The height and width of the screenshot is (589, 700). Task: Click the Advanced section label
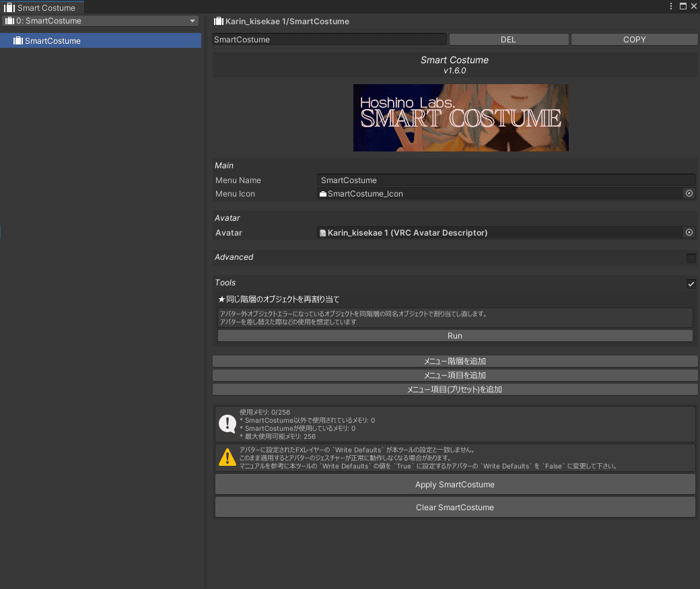coord(234,257)
